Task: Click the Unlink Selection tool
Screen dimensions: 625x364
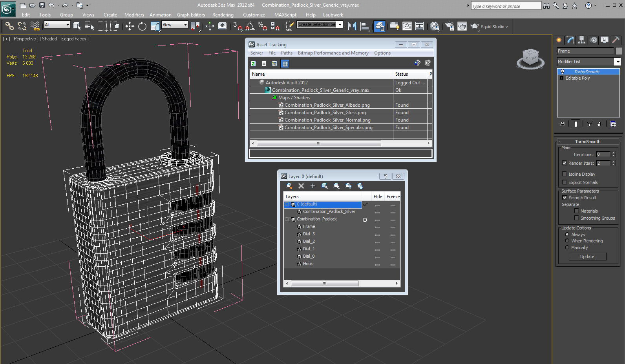Action: (22, 26)
